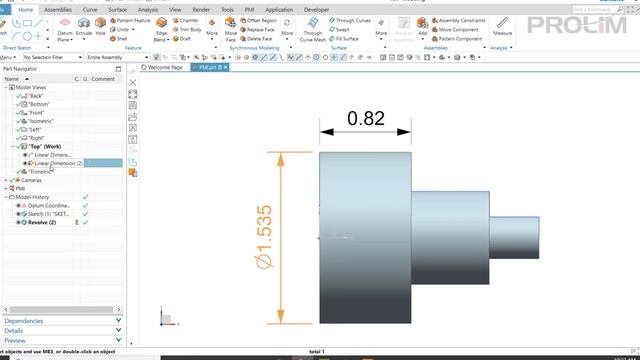640x360 pixels.
Task: Select the Datum Plane tool
Action: [65, 29]
